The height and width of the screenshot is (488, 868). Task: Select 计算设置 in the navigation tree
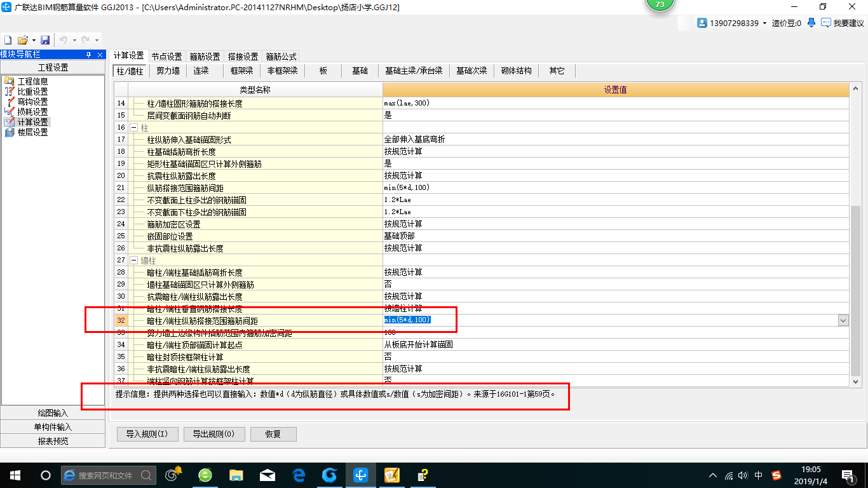32,122
